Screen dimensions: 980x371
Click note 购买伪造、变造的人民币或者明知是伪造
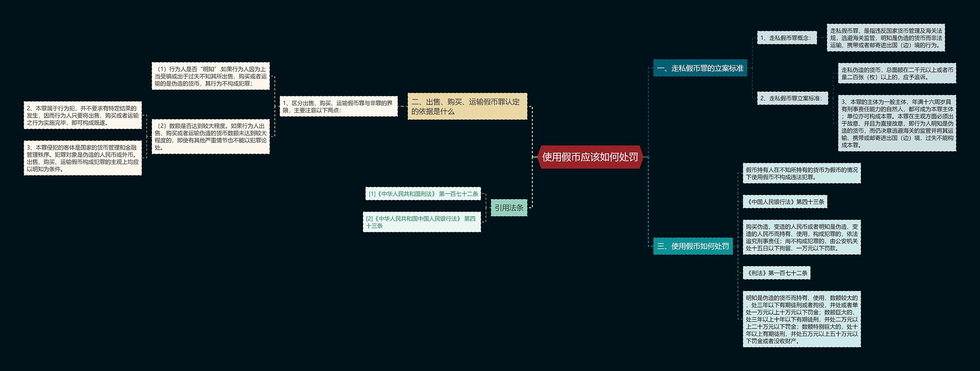click(x=802, y=237)
